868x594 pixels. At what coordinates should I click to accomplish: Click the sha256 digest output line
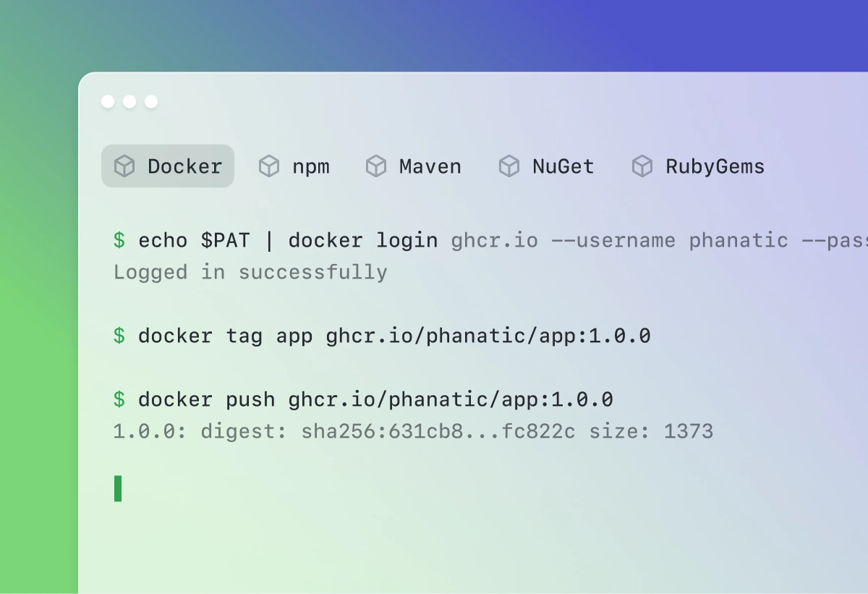click(413, 432)
